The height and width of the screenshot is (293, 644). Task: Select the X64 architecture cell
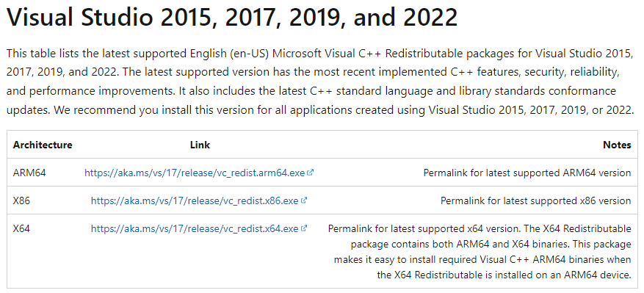coord(21,228)
